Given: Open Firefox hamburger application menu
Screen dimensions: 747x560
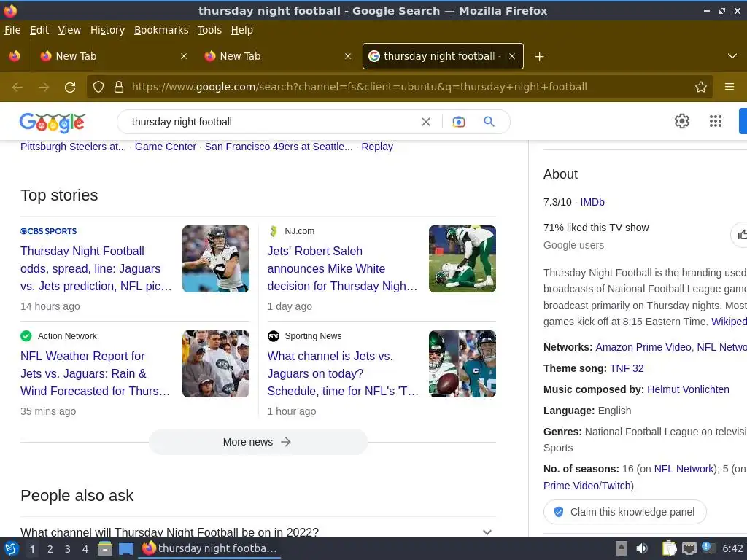Looking at the screenshot, I should pyautogui.click(x=729, y=87).
